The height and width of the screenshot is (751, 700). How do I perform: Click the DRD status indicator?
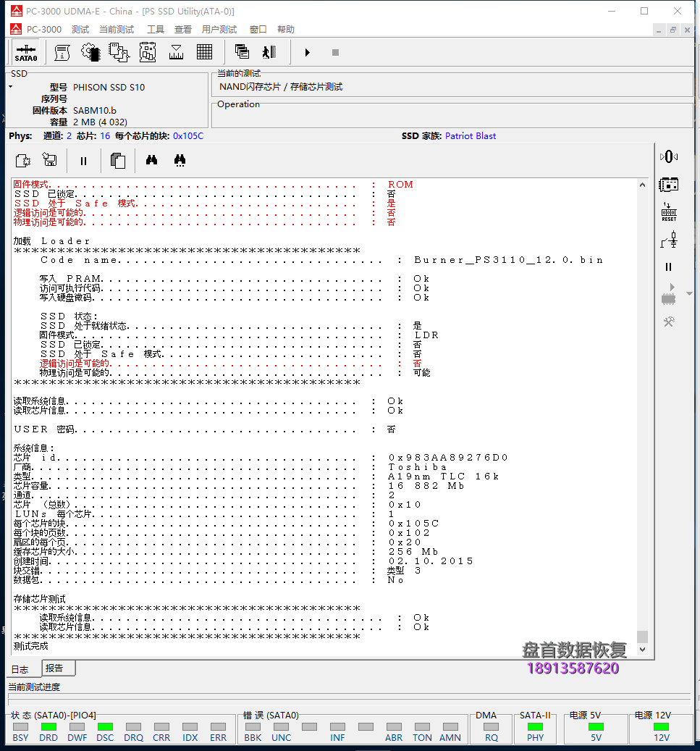click(49, 732)
